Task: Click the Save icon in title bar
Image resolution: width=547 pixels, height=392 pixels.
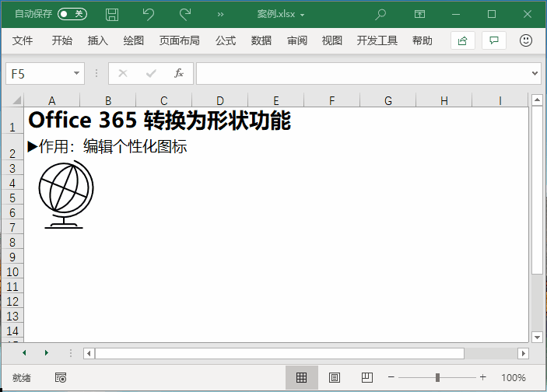Action: point(112,14)
